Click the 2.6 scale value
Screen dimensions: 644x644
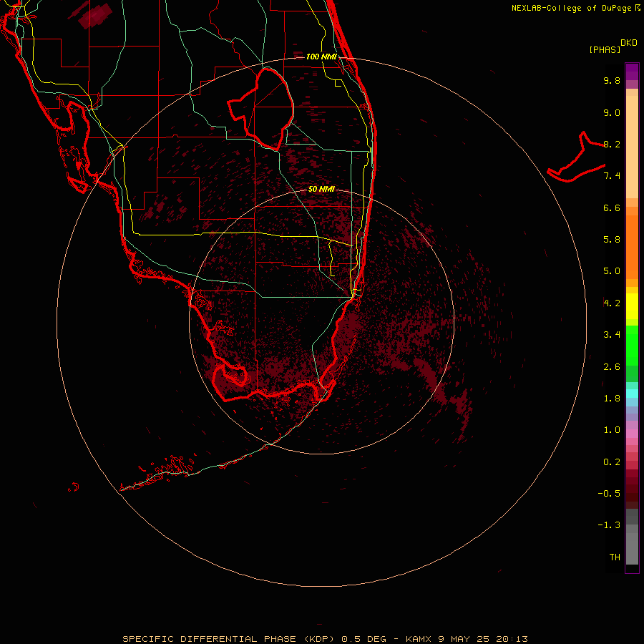[612, 367]
